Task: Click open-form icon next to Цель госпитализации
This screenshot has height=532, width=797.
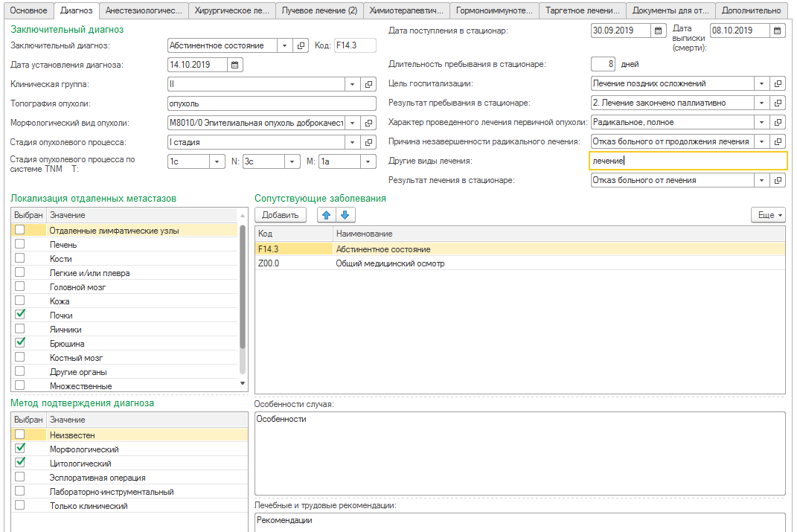Action: tap(778, 83)
